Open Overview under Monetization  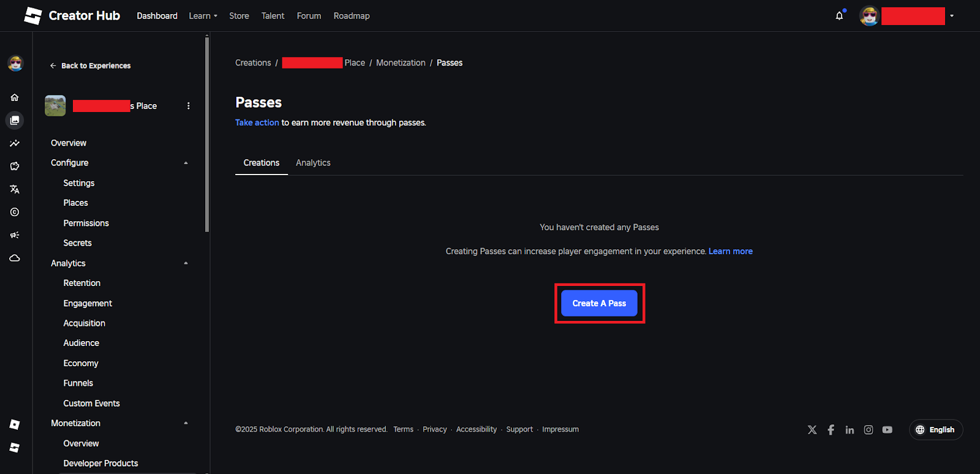pyautogui.click(x=81, y=443)
